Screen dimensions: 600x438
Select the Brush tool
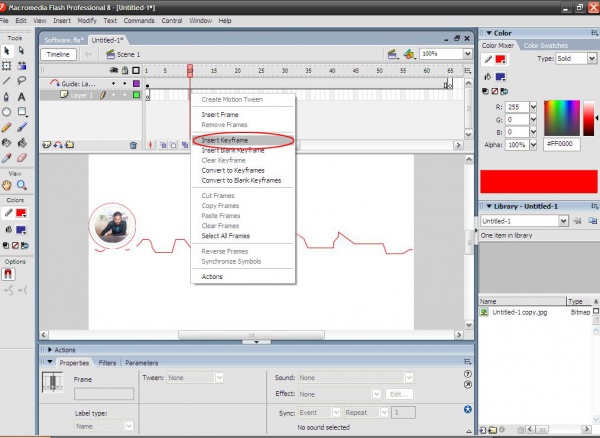pos(21,127)
